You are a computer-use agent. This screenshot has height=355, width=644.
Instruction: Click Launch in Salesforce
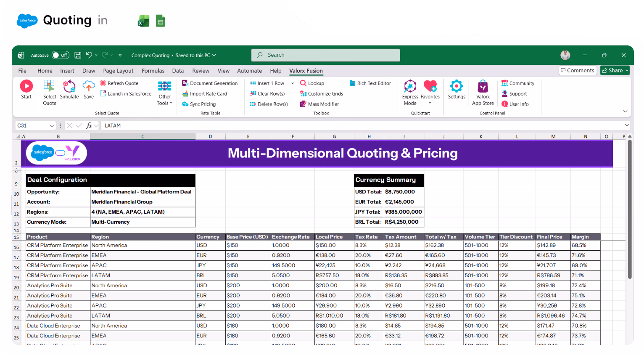(x=126, y=93)
